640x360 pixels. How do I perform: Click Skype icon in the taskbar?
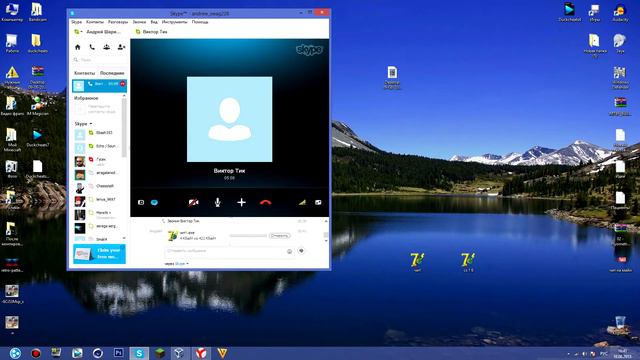tap(139, 353)
